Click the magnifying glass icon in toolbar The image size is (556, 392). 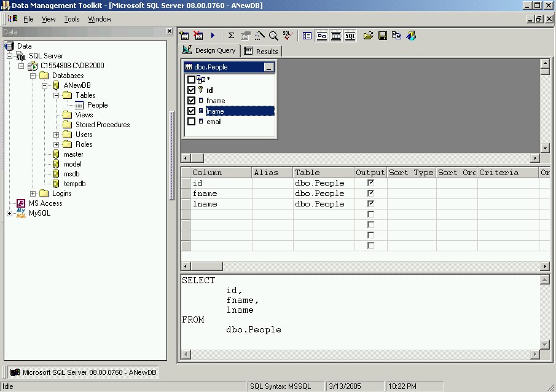[x=273, y=36]
